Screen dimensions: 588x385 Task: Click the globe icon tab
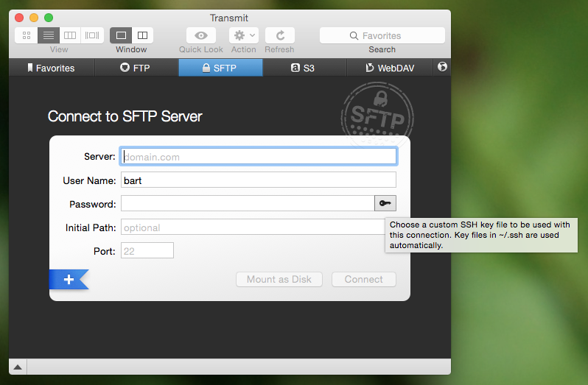pos(442,67)
